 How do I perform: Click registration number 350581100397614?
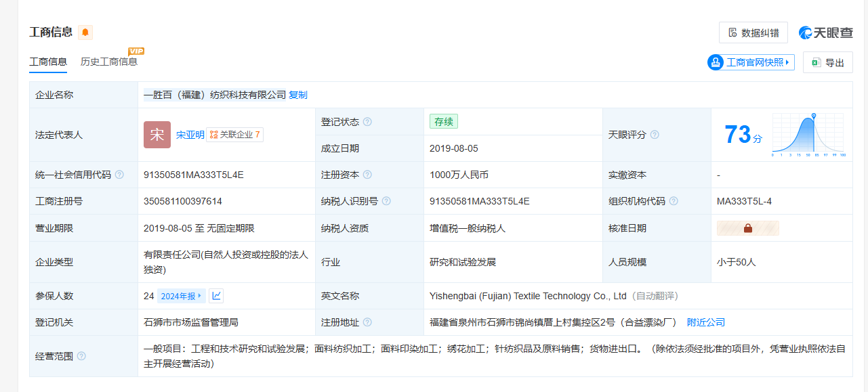[x=183, y=201]
